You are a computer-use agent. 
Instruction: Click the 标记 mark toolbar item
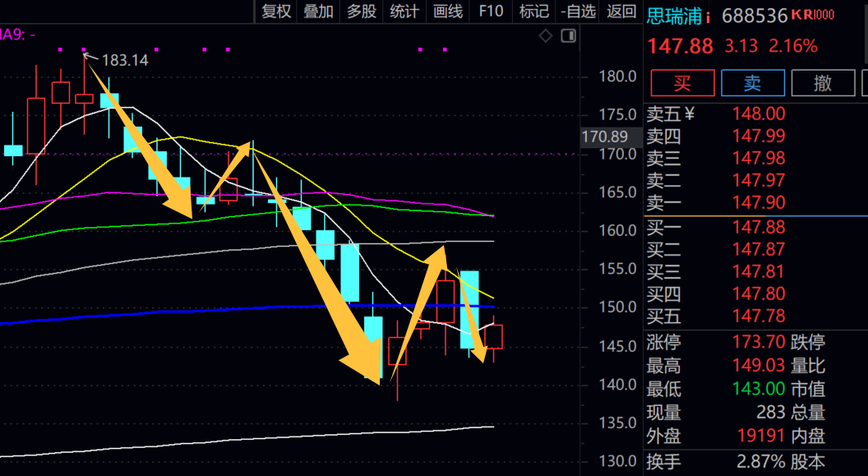(x=533, y=12)
